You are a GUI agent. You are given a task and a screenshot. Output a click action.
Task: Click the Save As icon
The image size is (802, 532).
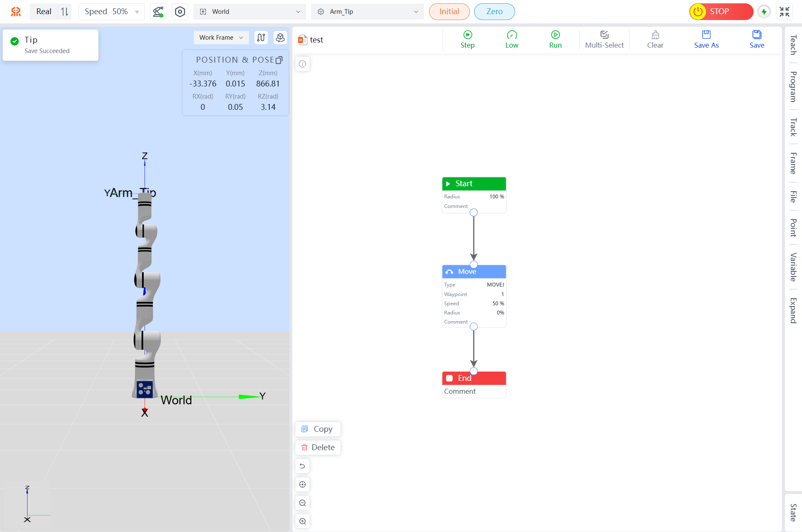point(706,35)
